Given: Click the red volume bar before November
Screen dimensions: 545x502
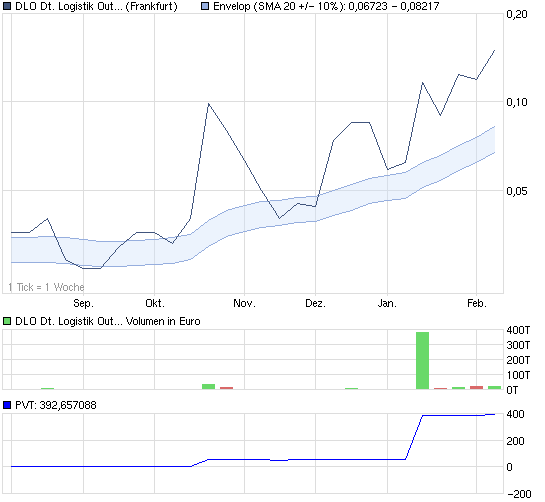Looking at the screenshot, I should point(226,388).
